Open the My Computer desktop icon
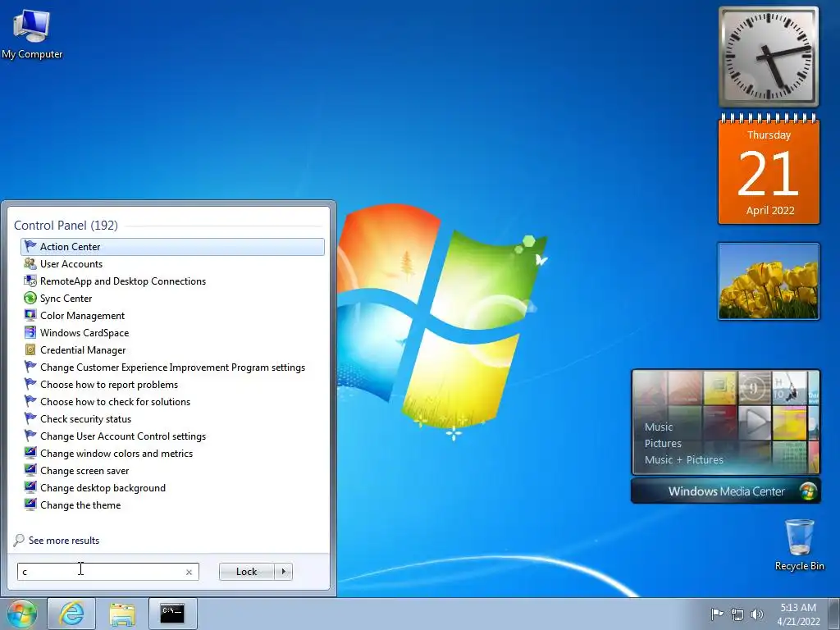The height and width of the screenshot is (630, 840). pyautogui.click(x=32, y=34)
